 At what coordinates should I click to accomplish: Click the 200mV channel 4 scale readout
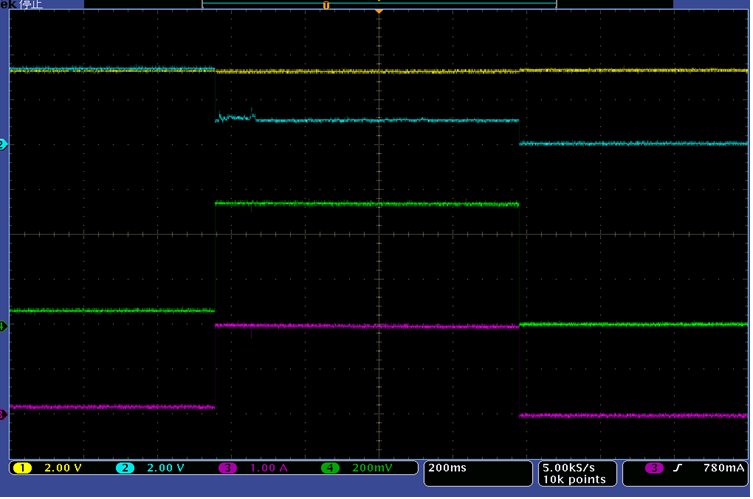point(372,468)
